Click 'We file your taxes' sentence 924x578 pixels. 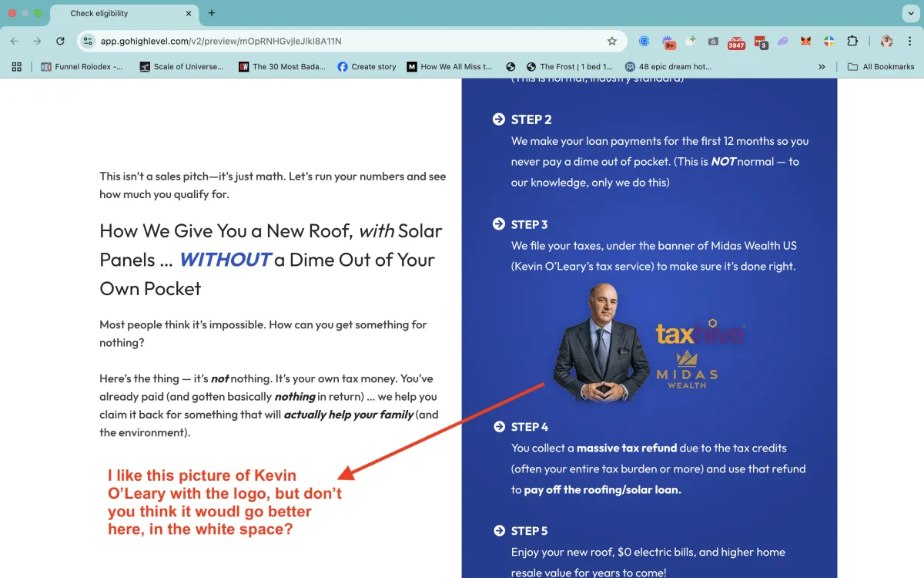coord(654,256)
